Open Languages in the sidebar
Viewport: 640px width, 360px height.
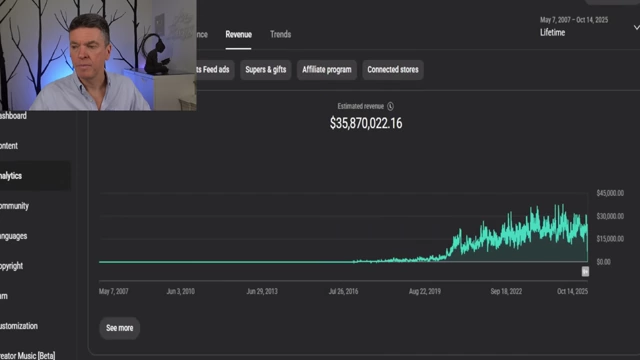tap(13, 236)
